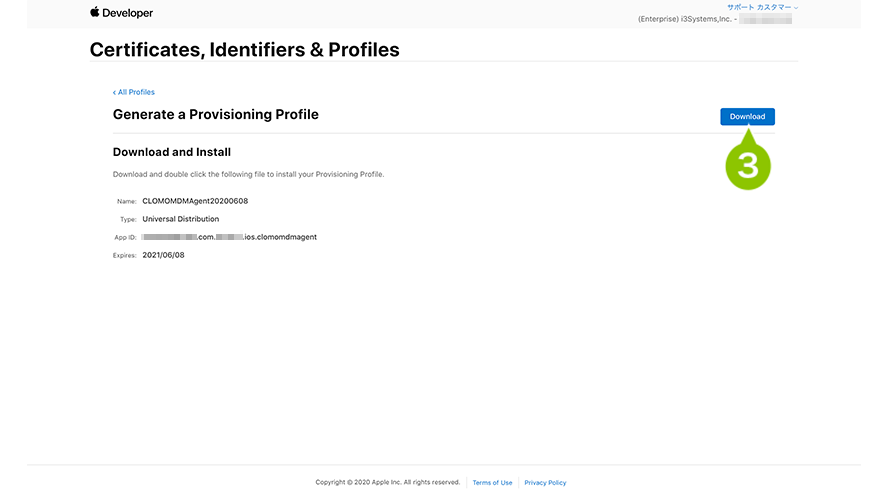Click the Apple copyright notice text
This screenshot has height=500, width=889.
(388, 482)
